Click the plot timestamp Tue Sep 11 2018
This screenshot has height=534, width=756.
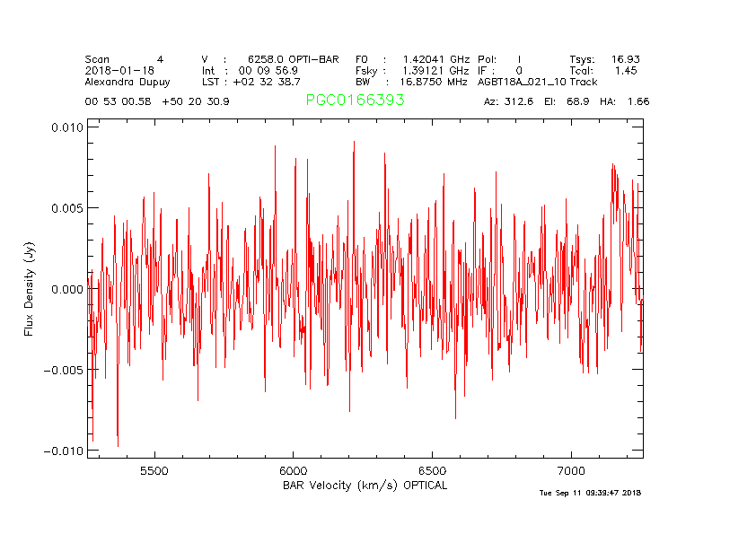click(590, 493)
